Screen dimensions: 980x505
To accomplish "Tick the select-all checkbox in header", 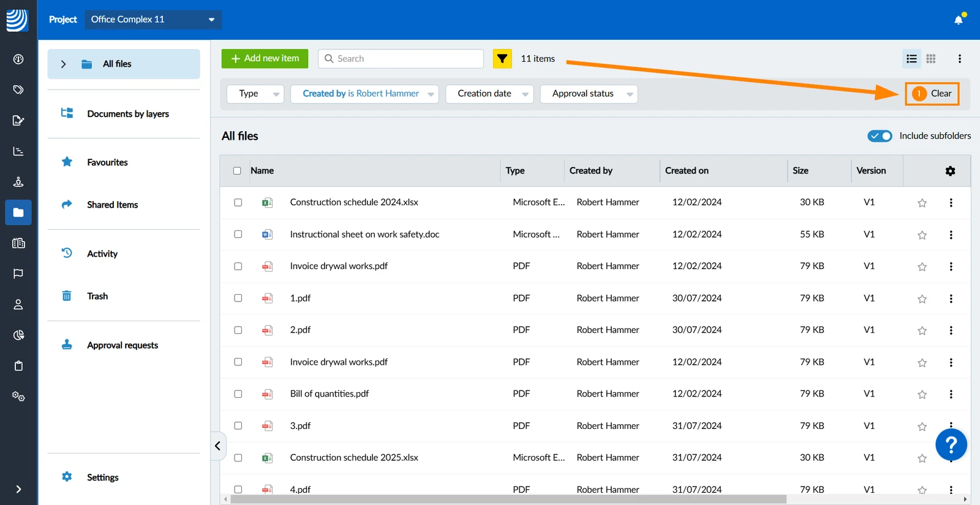I will (x=237, y=171).
